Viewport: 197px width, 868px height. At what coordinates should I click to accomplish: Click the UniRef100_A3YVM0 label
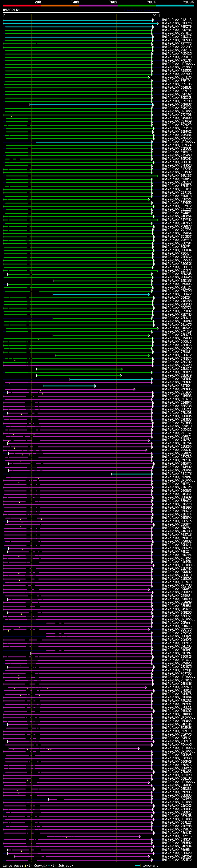click(x=176, y=220)
